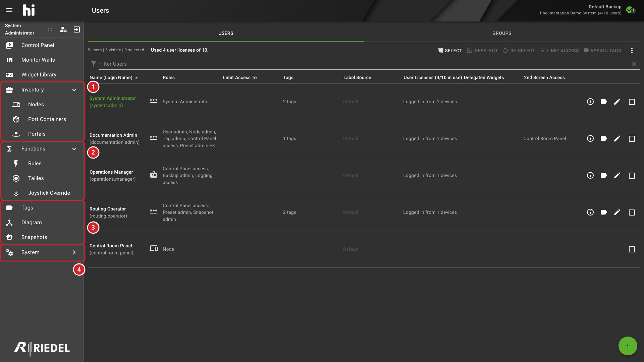Collapse the Functions section chevron
Viewport: 644px width, 362px height.
pos(74,149)
